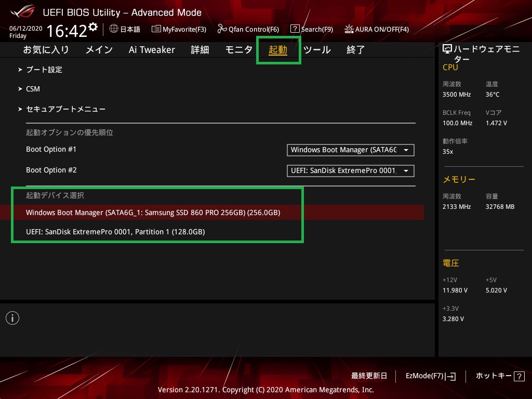Click the CPU temperature value 36°C
Viewport: 532px width, 399px height.
(x=493, y=95)
